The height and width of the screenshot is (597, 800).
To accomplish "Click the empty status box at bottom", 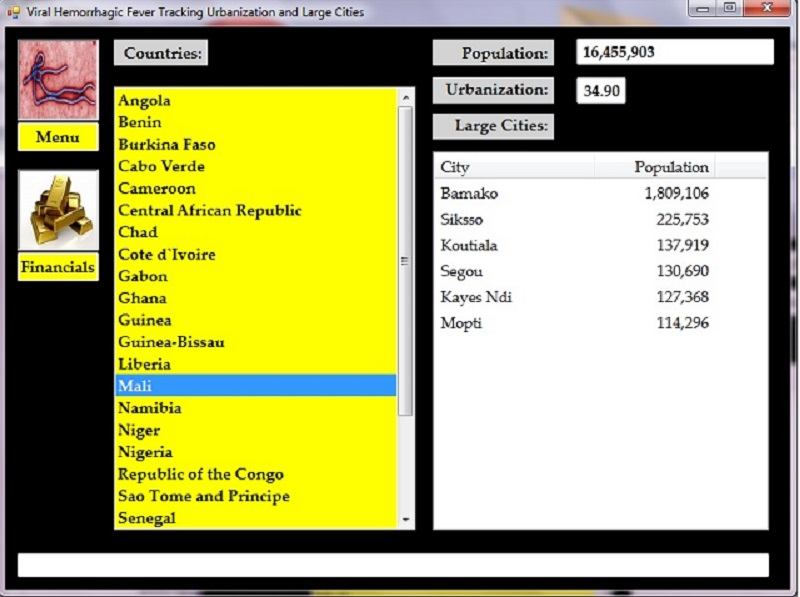I will coord(393,565).
